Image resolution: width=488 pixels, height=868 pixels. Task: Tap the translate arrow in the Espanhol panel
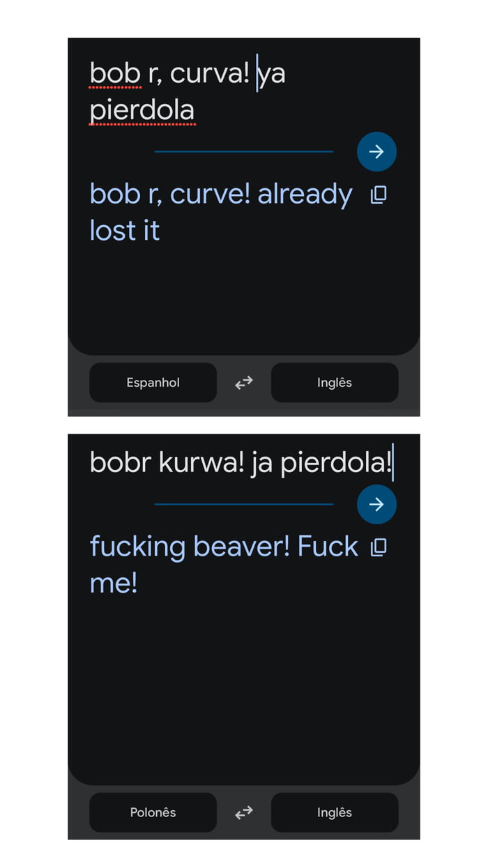pos(376,151)
